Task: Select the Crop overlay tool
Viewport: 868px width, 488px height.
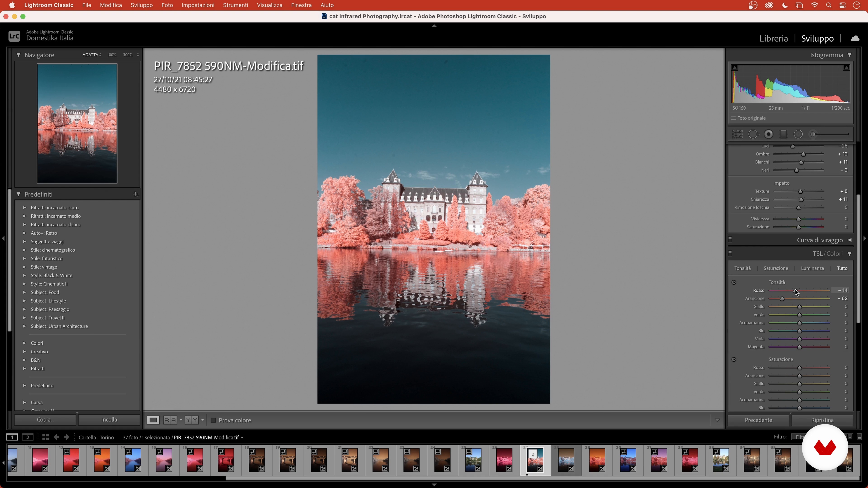Action: [737, 134]
